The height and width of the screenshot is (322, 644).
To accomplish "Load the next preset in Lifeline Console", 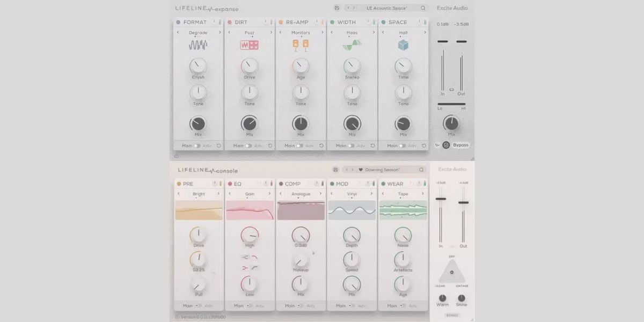I will 353,170.
